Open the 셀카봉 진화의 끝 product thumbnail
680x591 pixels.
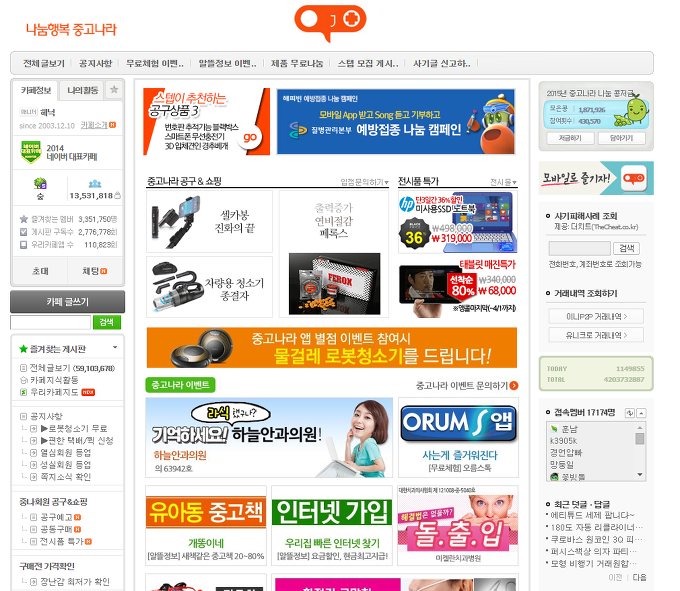coord(209,221)
